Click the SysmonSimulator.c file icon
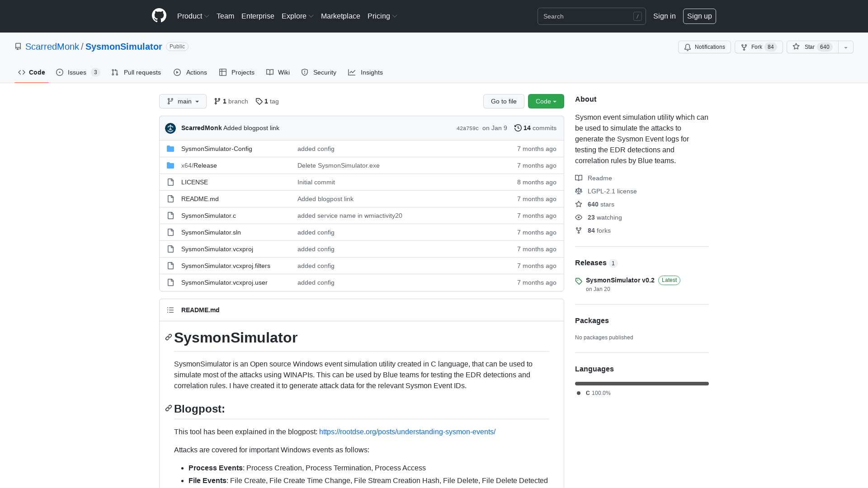Image resolution: width=868 pixels, height=488 pixels. pos(170,216)
